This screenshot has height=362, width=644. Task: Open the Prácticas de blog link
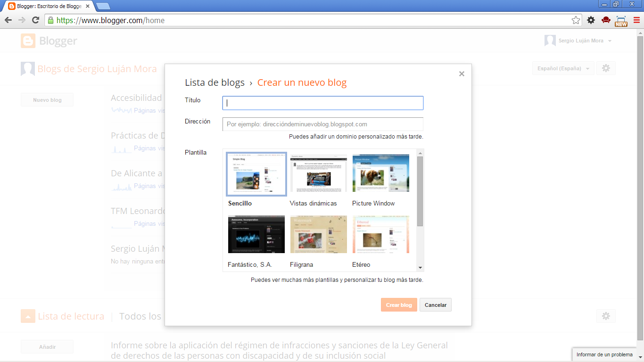pos(138,135)
